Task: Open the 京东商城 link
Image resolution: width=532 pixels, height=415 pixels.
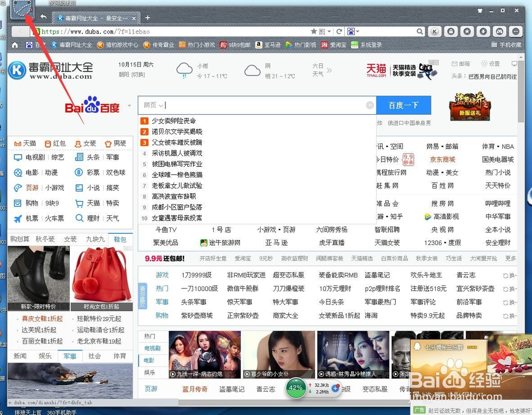Action: coord(443,159)
